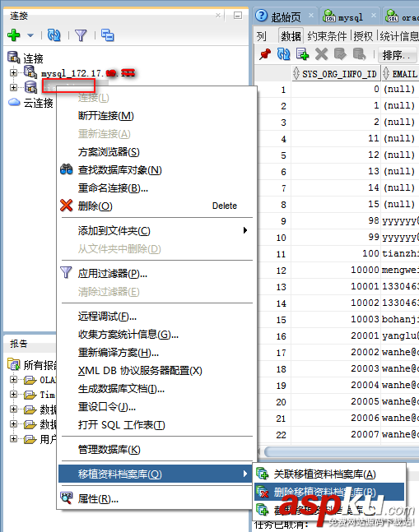The height and width of the screenshot is (532, 419).
Task: Choose 关联移植资料档案库(A) submenu entry
Action: tap(329, 474)
